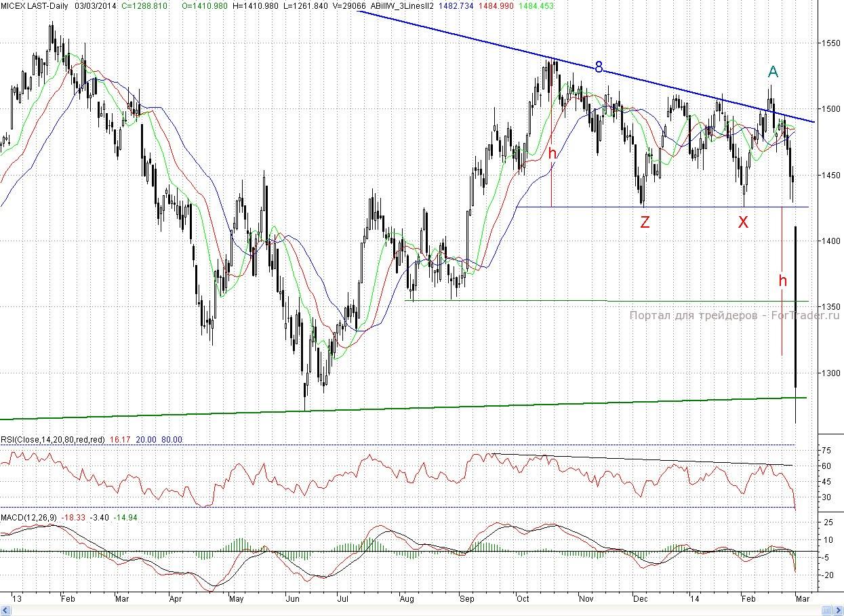Click the 60 level on RSI axis
The height and width of the screenshot is (616, 844).
826,466
